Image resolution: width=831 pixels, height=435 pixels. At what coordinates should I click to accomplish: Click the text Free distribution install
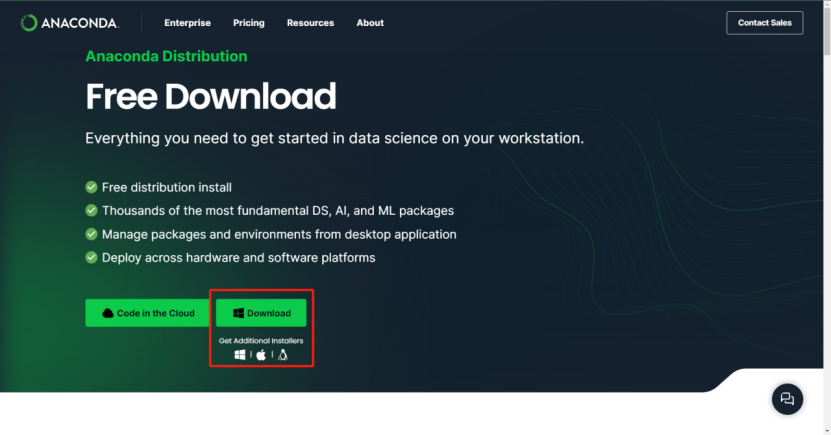[x=167, y=188]
